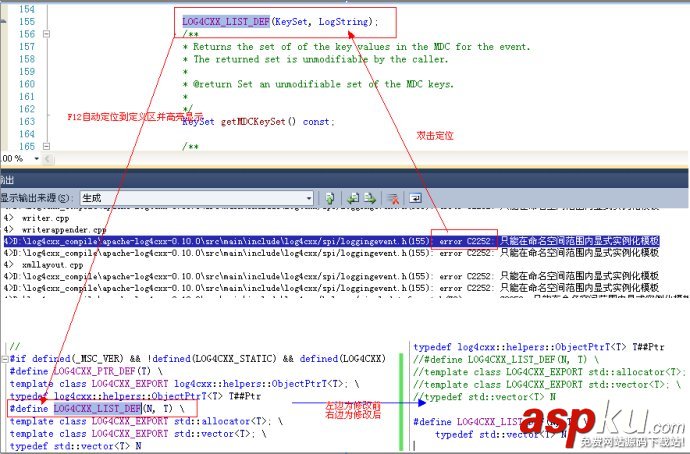Click getMDCKeySet() const on line 163
690x454 pixels.
277,121
